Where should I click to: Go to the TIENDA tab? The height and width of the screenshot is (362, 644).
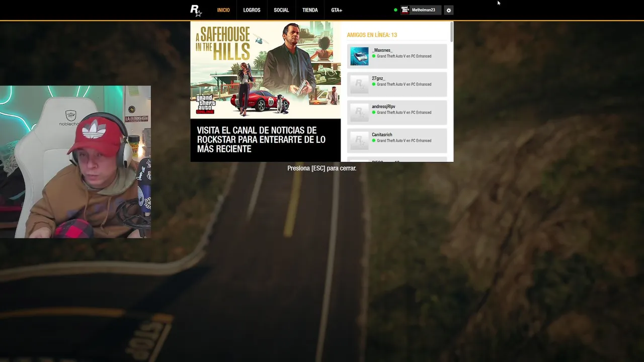(310, 10)
